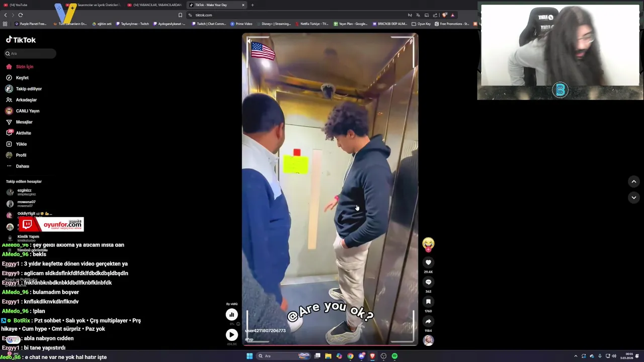Open 'Aktivite' notifications in sidebar
644x362 pixels.
18,133
